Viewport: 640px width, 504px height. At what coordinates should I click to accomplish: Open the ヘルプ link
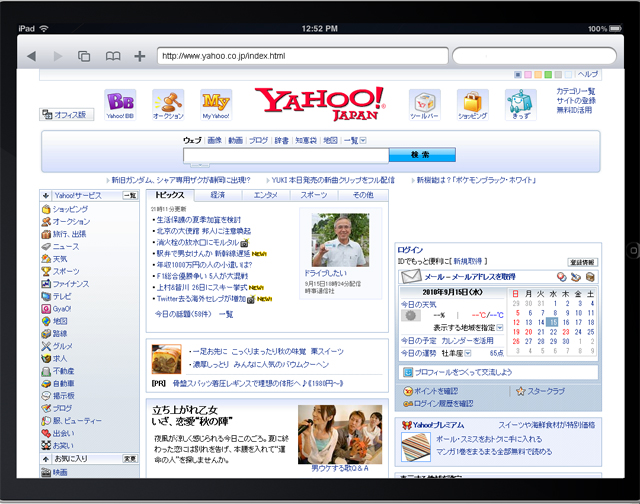(587, 74)
